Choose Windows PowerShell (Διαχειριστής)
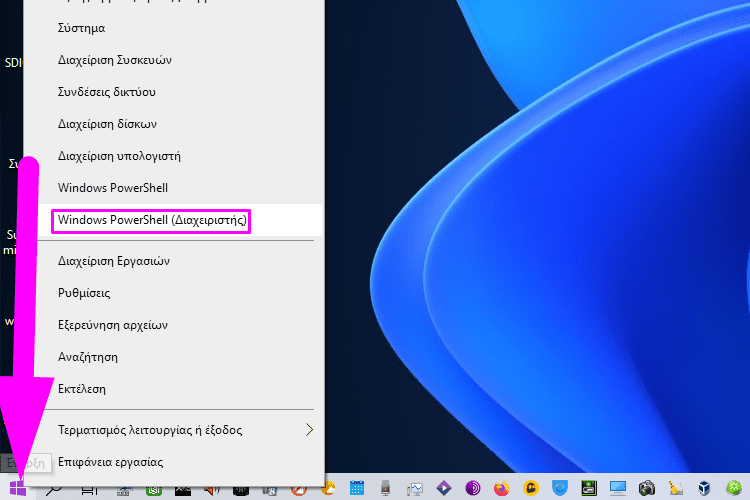 [x=174, y=220]
